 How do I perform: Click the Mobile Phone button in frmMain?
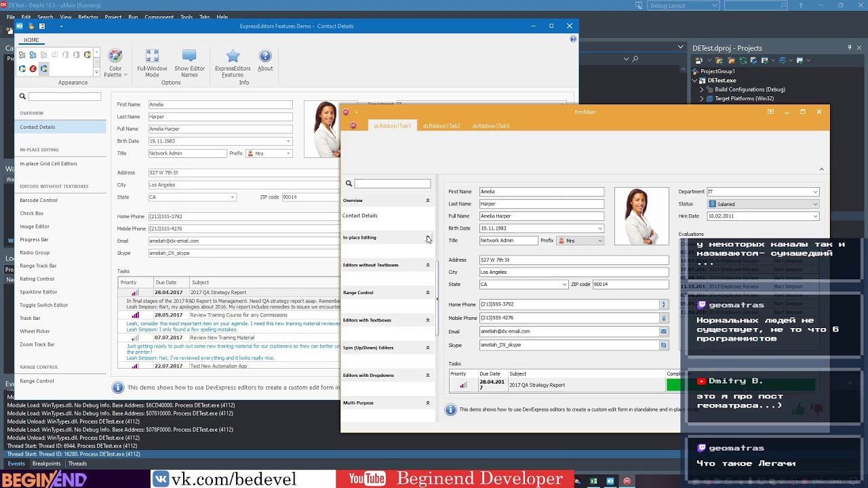click(x=663, y=318)
